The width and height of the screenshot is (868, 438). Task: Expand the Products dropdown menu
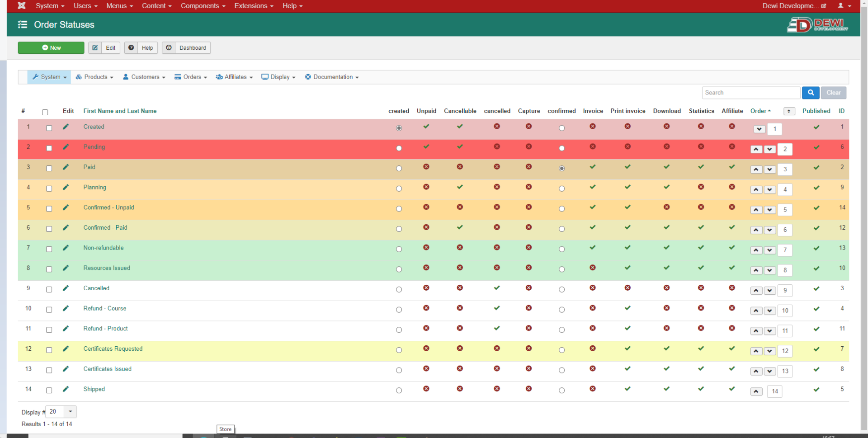(94, 77)
